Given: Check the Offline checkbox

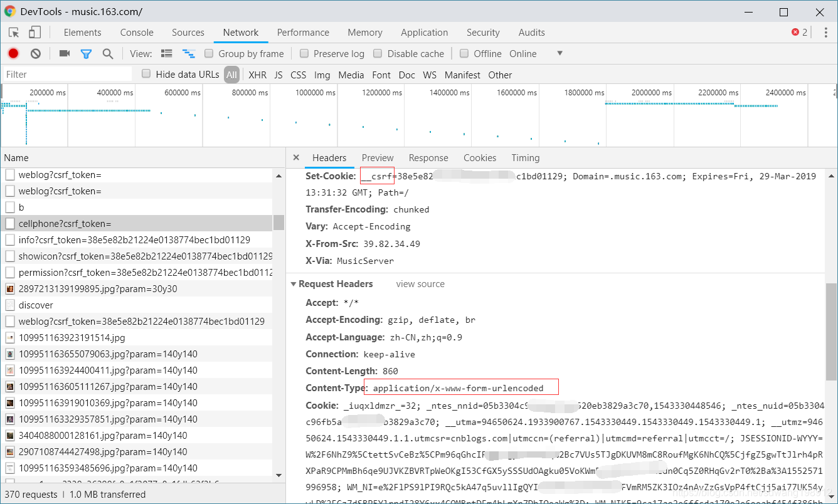Looking at the screenshot, I should coord(464,53).
